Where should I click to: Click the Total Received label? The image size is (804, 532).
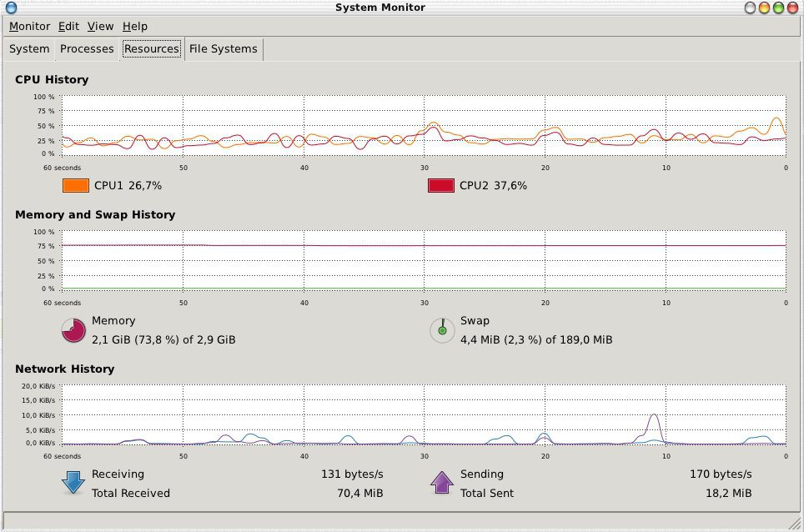pyautogui.click(x=131, y=493)
